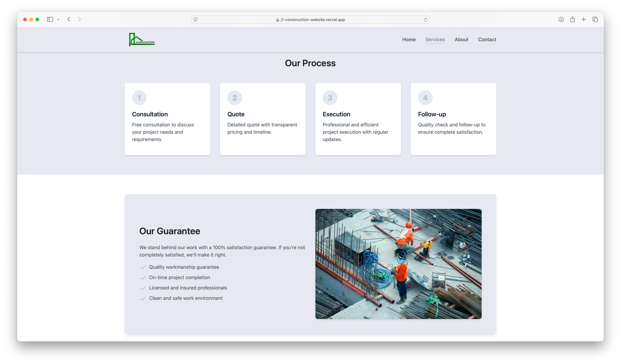
Task: Open the sidebar dropdown chevron
Action: (x=58, y=19)
